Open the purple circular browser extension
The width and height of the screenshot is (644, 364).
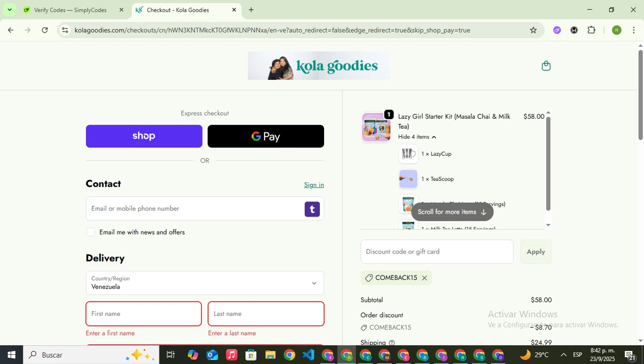(x=557, y=30)
